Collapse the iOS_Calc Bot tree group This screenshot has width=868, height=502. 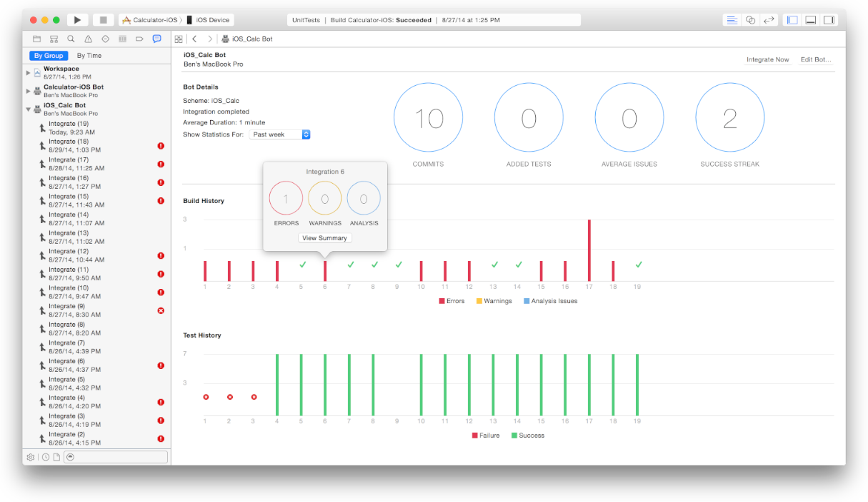(29, 109)
